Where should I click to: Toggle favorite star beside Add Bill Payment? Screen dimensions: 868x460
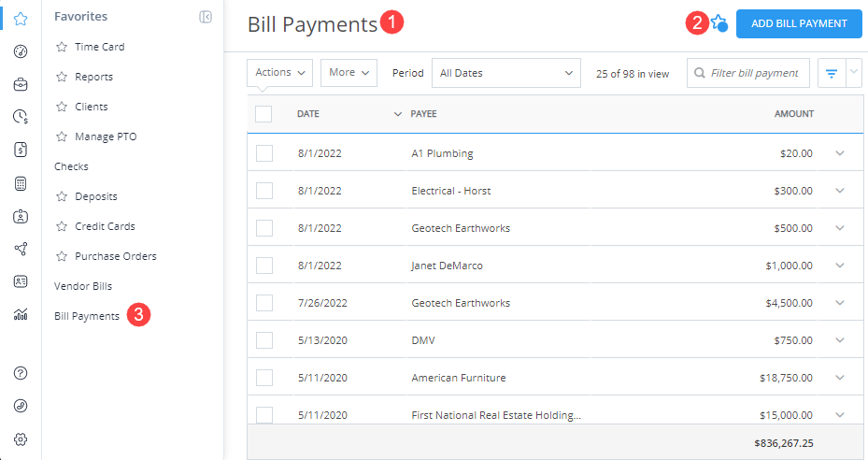(x=719, y=23)
